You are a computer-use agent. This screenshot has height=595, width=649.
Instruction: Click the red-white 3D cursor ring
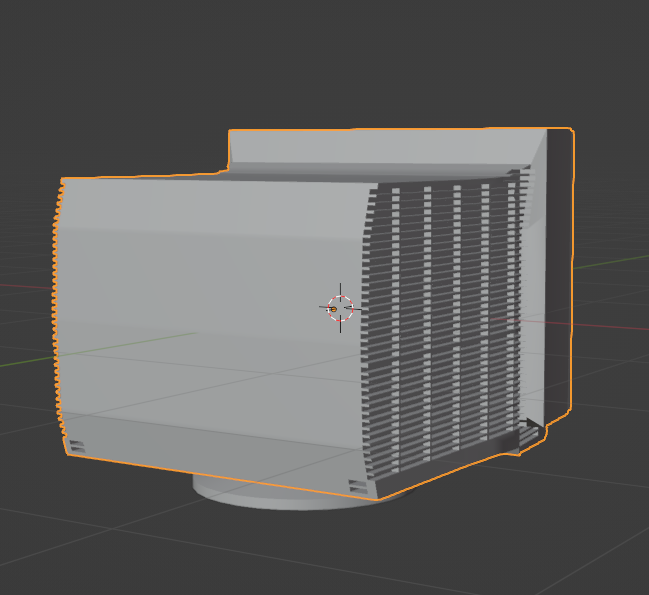tap(341, 308)
